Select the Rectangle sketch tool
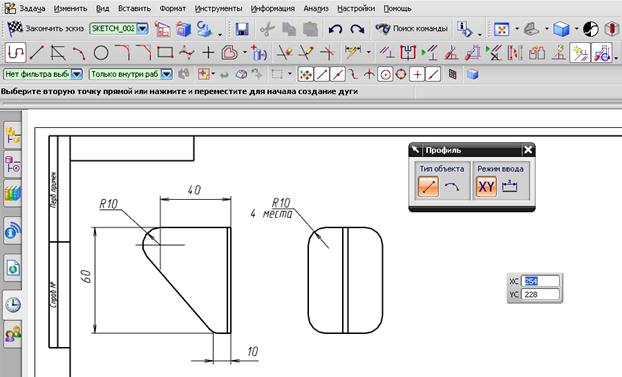Screen dimensions: 622x377 point(165,52)
